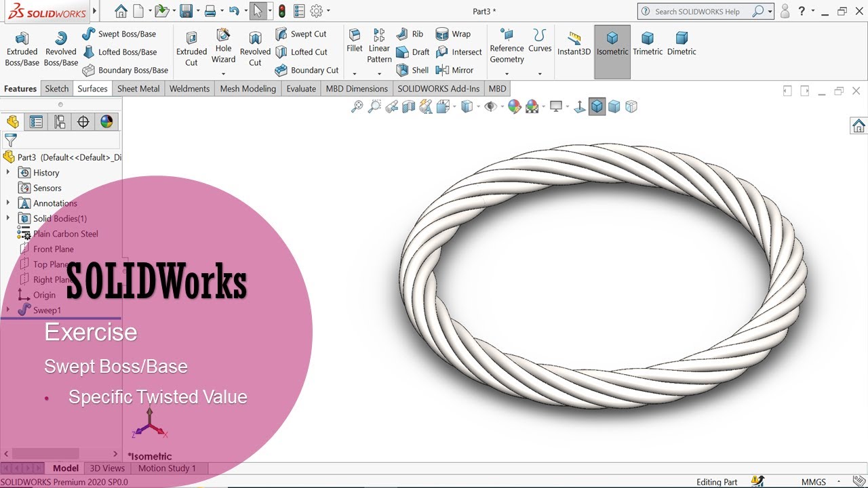Click the Zoom to Fit icon
Image resolution: width=868 pixels, height=488 pixels.
357,106
